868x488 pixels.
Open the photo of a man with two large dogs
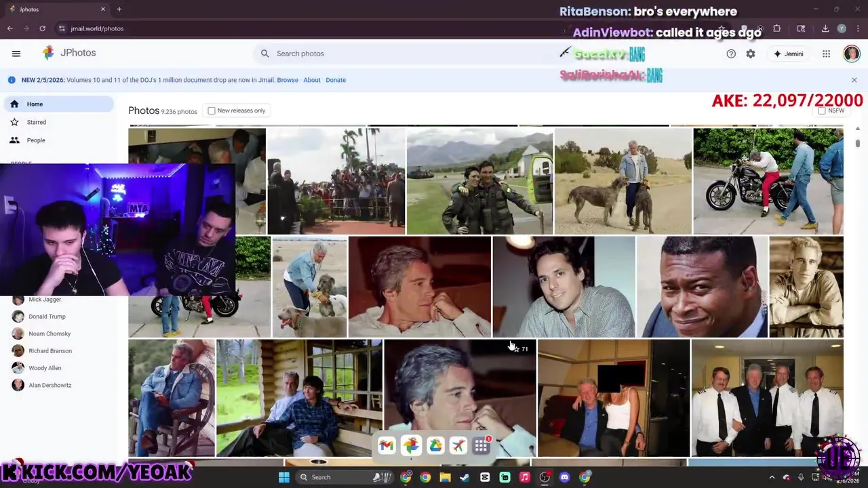[x=623, y=181]
